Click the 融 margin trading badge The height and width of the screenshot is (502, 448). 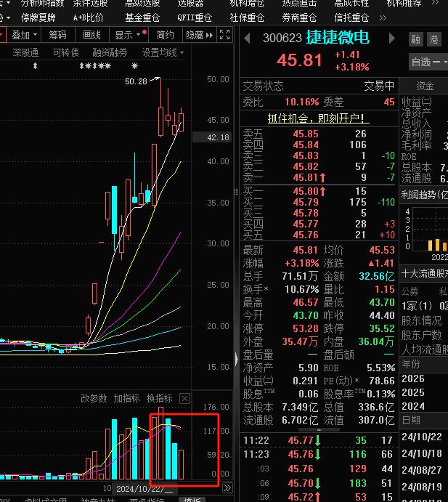[415, 39]
